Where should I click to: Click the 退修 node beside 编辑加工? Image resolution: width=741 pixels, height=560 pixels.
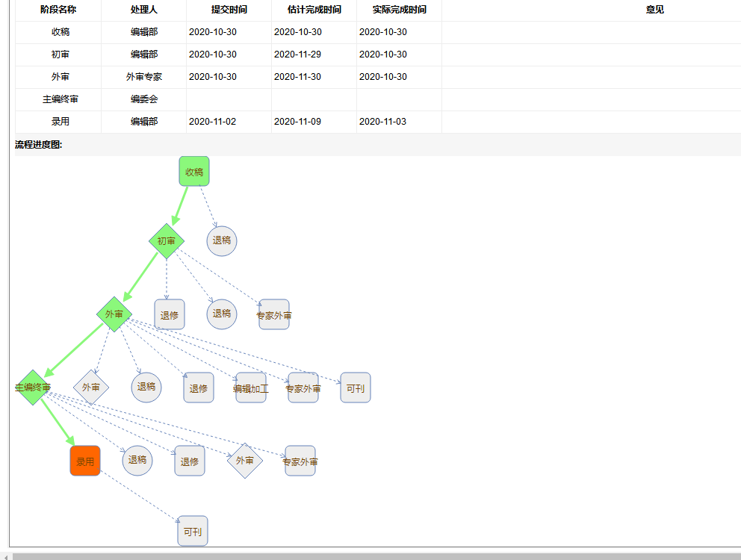click(x=199, y=388)
